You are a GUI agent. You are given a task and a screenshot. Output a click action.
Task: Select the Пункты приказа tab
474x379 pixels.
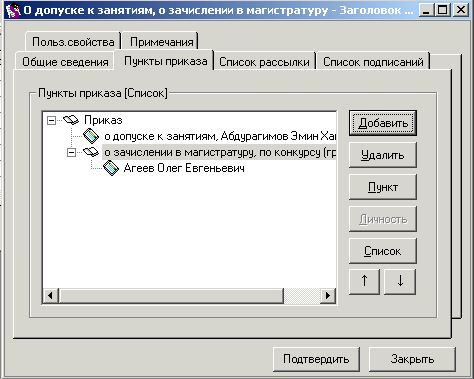[165, 61]
